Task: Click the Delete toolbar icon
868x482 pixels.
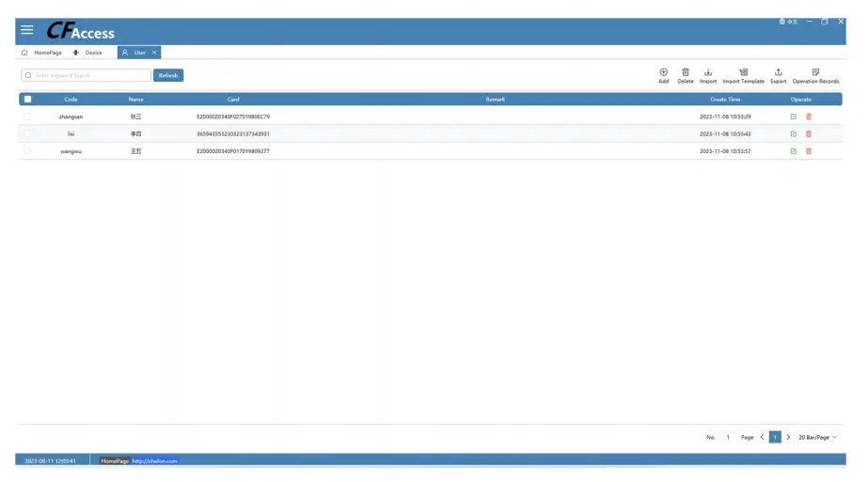Action: coord(686,72)
